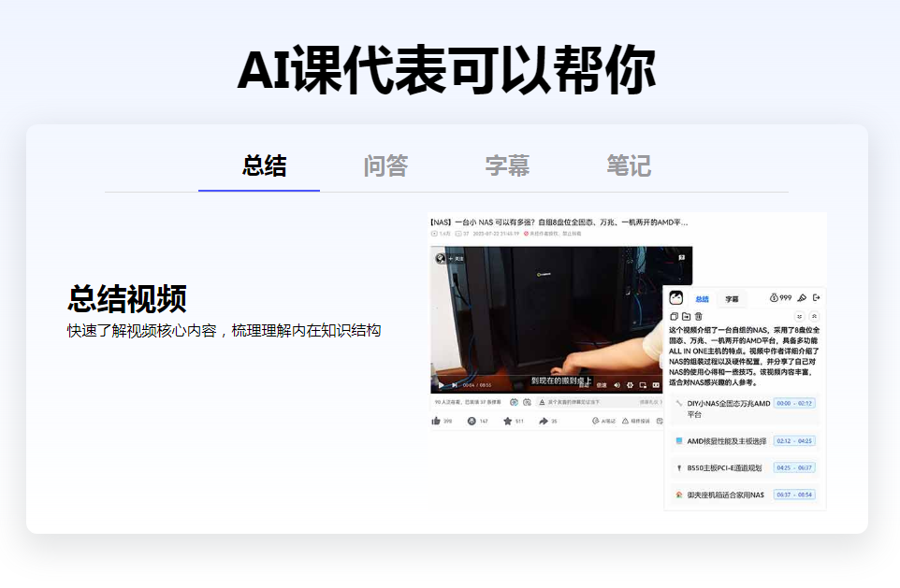
Task: Select 字幕 tab inside the AI summary panel
Action: click(x=732, y=299)
